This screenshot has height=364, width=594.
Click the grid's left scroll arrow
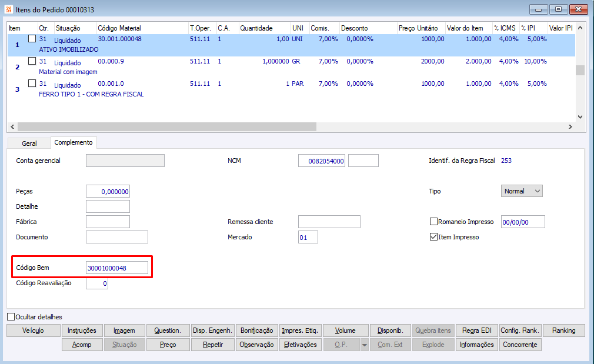click(12, 126)
